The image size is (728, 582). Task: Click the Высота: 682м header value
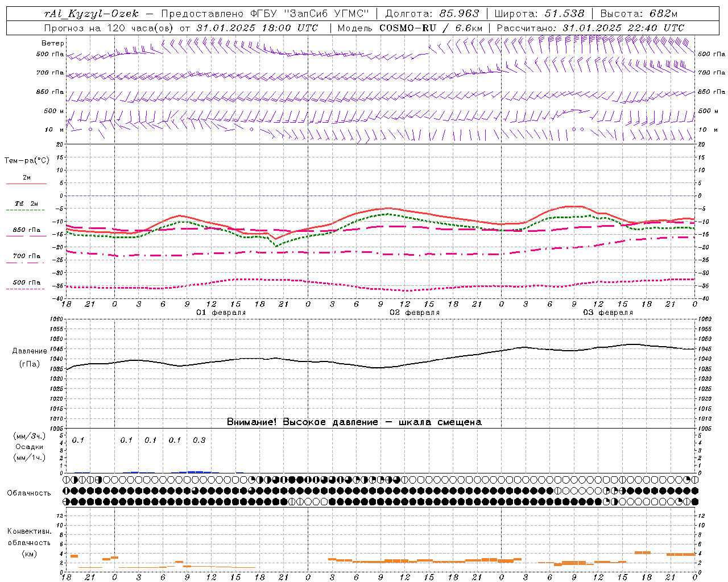tap(639, 14)
